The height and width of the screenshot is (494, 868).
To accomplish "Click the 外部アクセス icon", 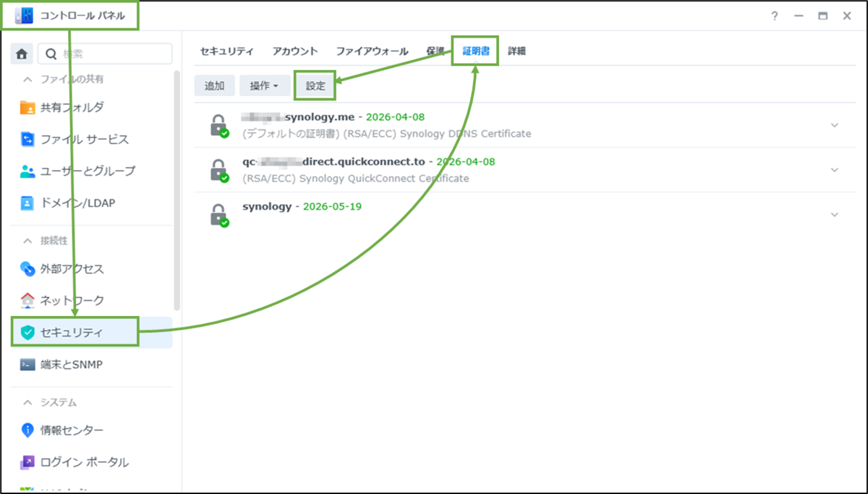I will tap(27, 269).
